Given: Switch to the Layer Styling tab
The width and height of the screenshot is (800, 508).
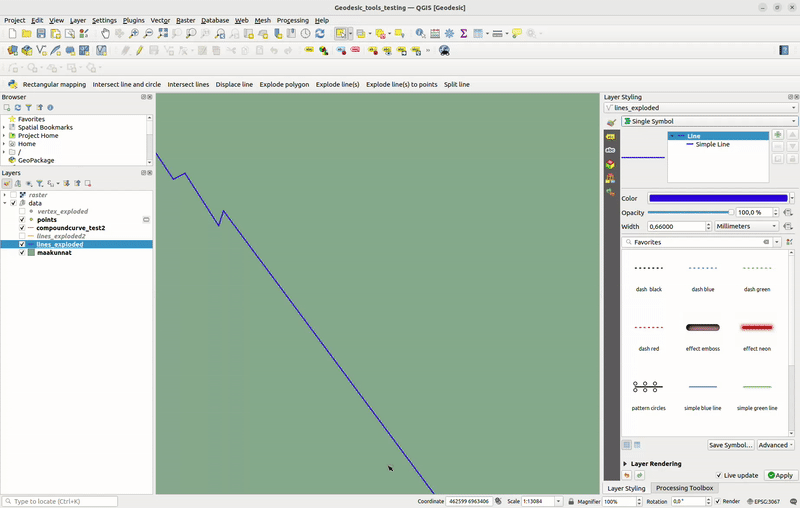Looking at the screenshot, I should [626, 488].
